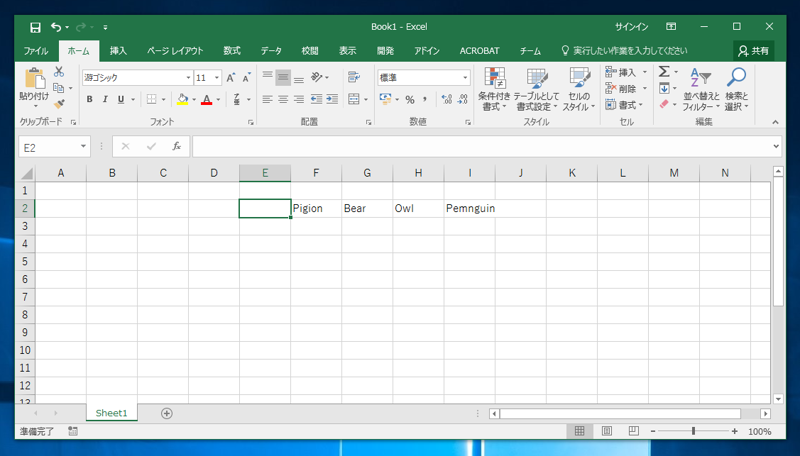The image size is (800, 456).
Task: Undo the last action
Action: pos(56,27)
